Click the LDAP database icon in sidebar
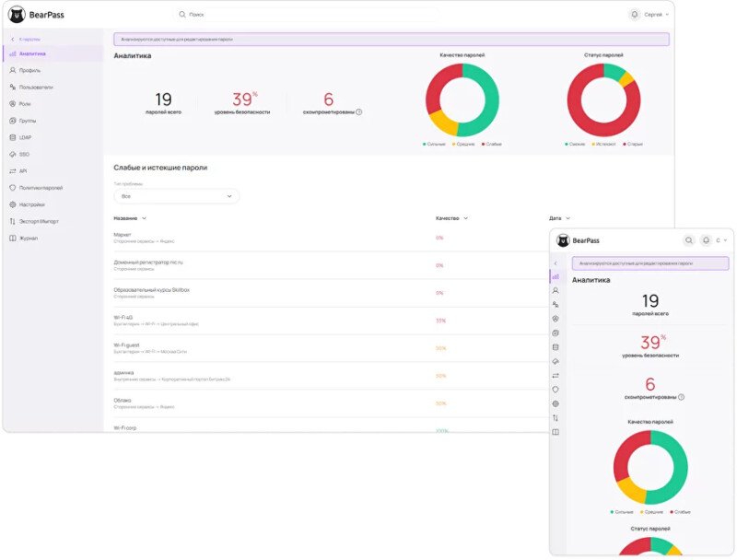The height and width of the screenshot is (560, 737). (12, 137)
